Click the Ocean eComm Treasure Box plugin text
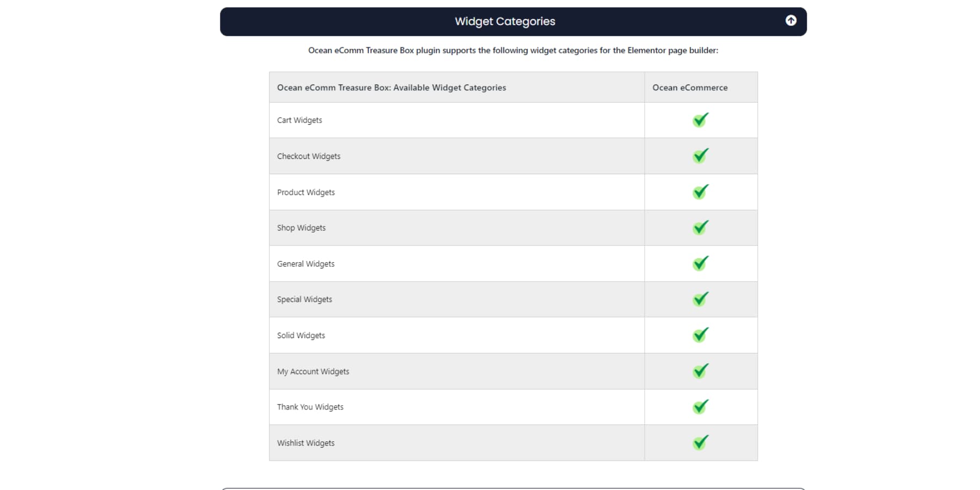Viewport: 980px width, 490px height. click(512, 50)
